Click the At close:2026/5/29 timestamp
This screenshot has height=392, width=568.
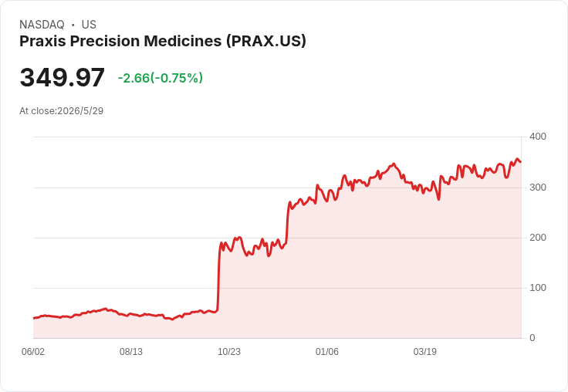61,111
